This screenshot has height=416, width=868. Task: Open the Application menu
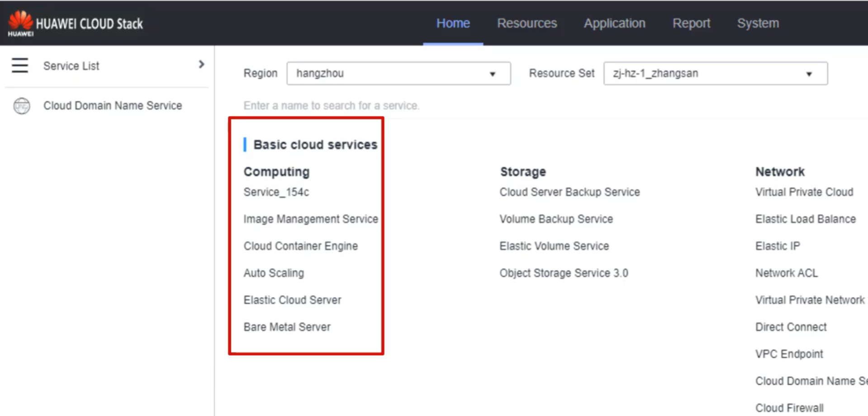pos(614,23)
